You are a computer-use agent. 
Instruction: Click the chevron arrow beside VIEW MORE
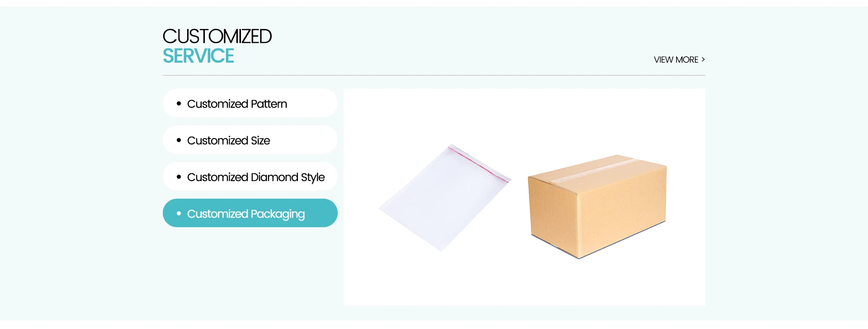[703, 59]
